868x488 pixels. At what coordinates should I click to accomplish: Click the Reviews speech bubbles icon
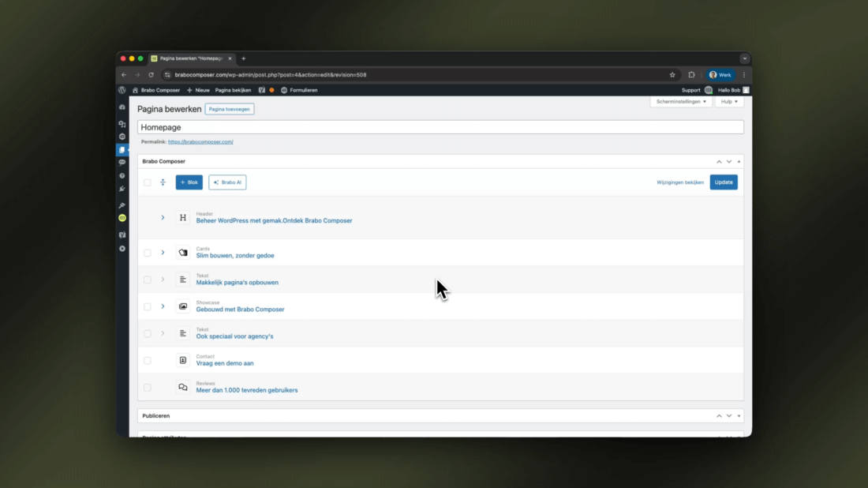pos(183,388)
